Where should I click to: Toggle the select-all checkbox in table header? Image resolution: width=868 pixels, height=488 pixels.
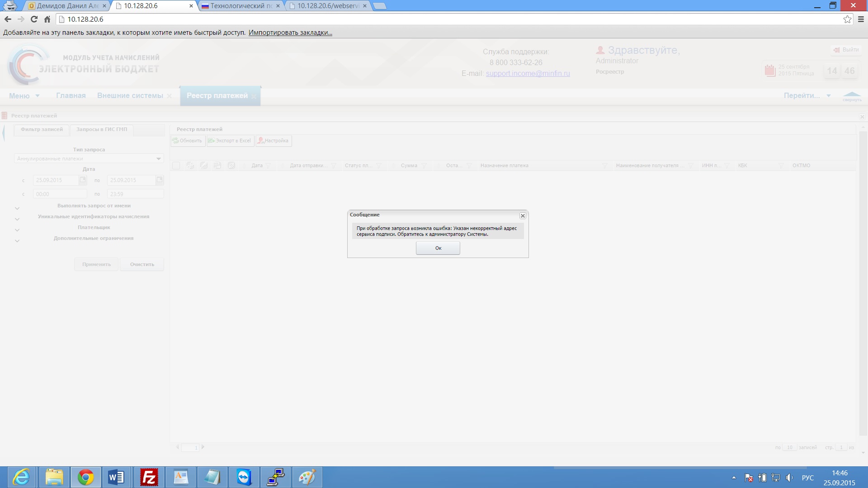pyautogui.click(x=176, y=166)
